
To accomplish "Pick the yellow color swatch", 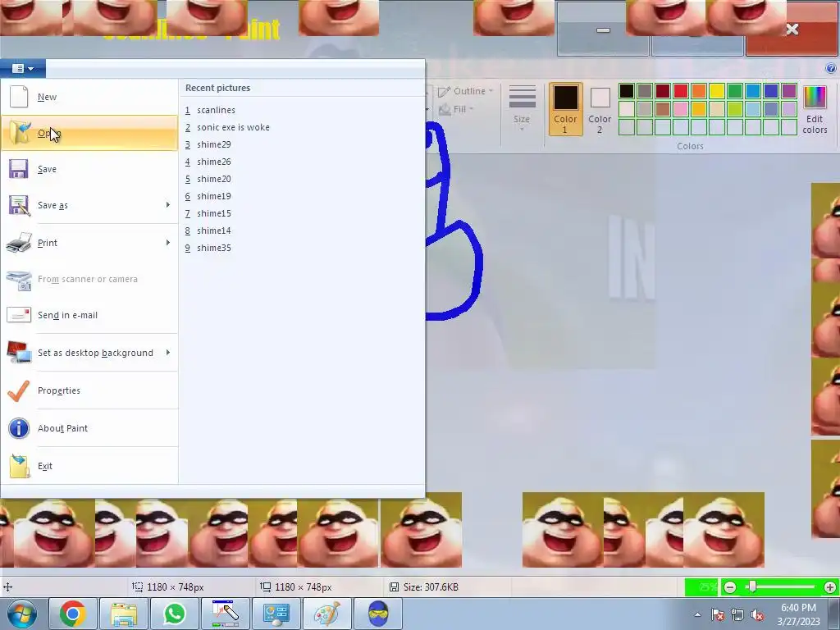I will pyautogui.click(x=717, y=91).
